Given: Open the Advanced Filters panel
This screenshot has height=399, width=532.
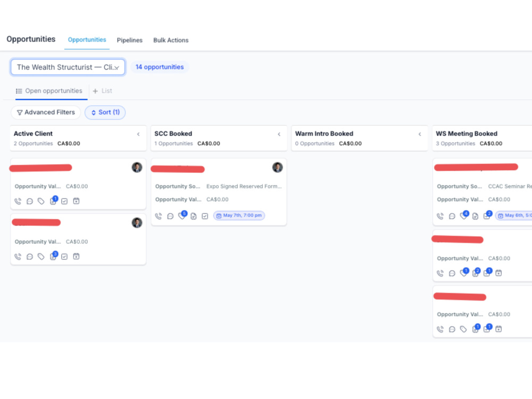Looking at the screenshot, I should pyautogui.click(x=46, y=112).
